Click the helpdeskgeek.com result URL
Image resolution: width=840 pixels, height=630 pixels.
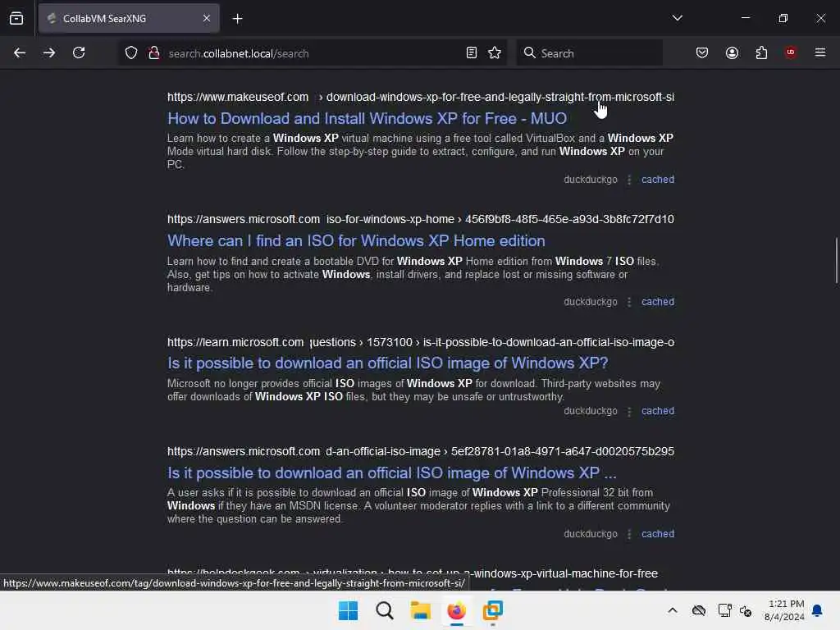[x=413, y=573]
